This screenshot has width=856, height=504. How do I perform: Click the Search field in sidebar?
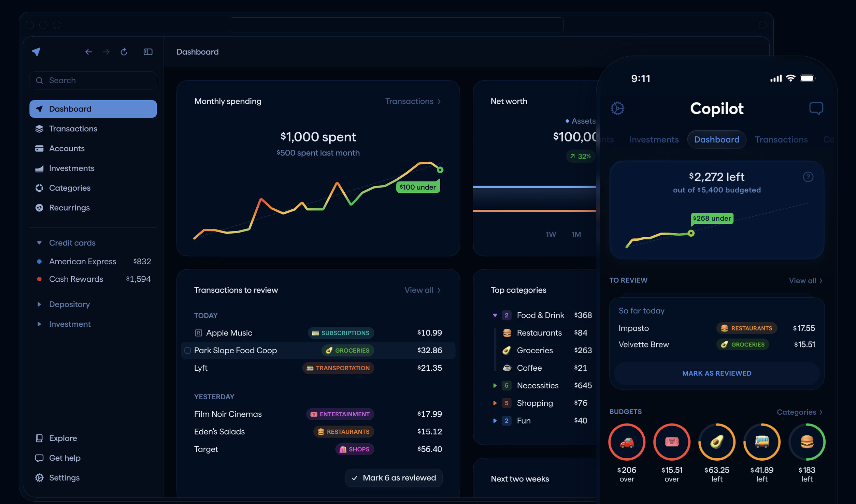[x=93, y=80]
